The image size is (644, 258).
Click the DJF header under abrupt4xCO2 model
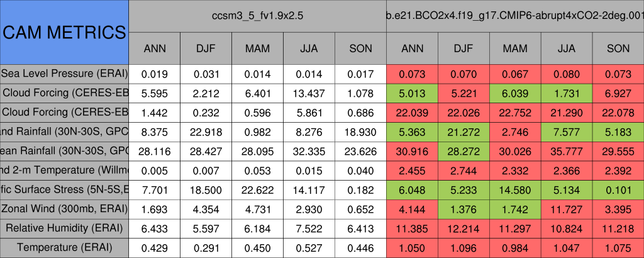(x=464, y=48)
